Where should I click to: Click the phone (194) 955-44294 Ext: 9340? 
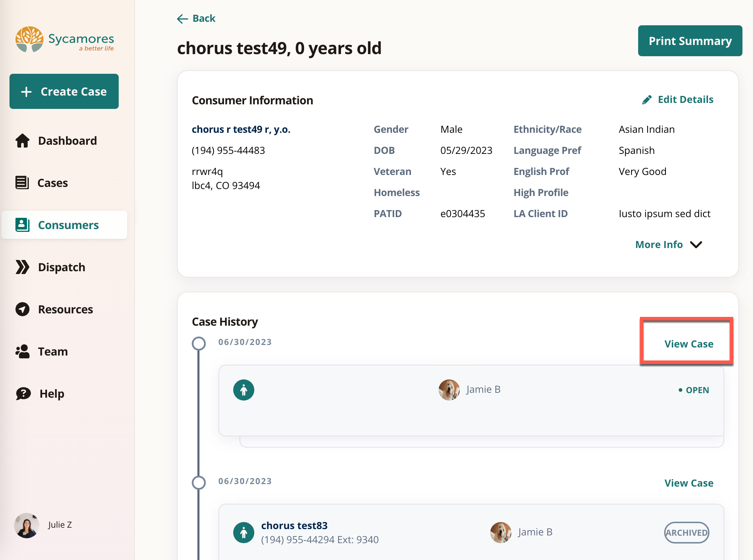point(320,540)
